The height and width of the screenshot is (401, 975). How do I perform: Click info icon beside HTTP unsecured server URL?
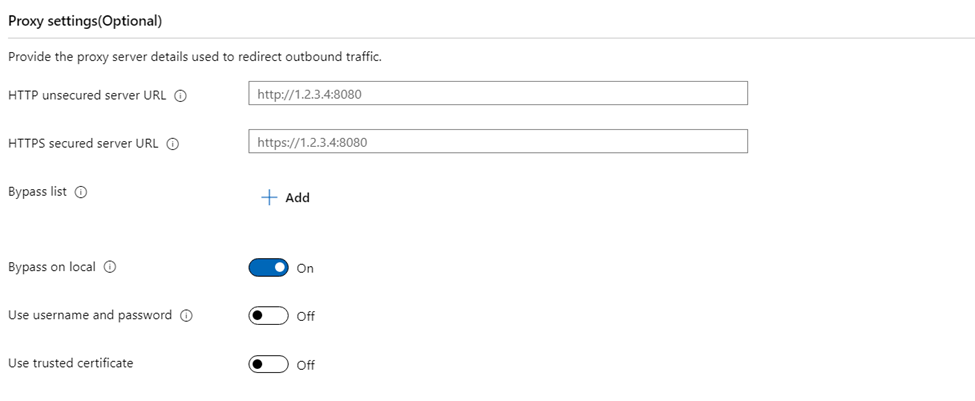(180, 96)
